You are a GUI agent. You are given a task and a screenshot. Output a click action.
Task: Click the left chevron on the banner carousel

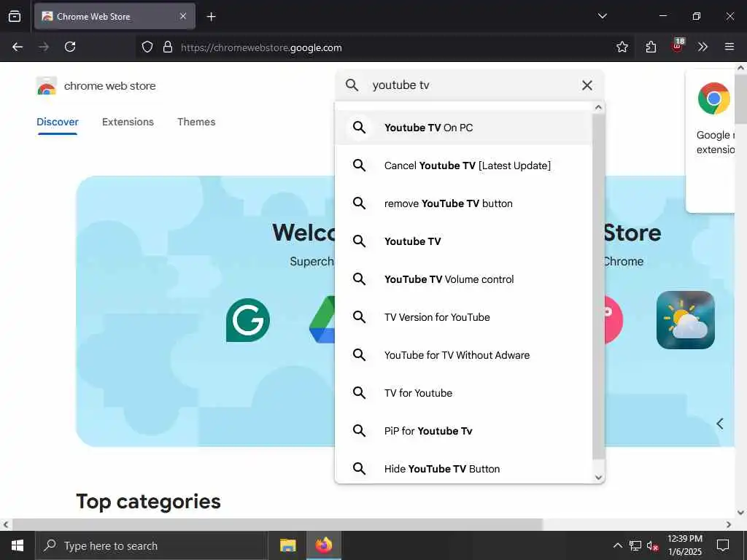pos(720,424)
